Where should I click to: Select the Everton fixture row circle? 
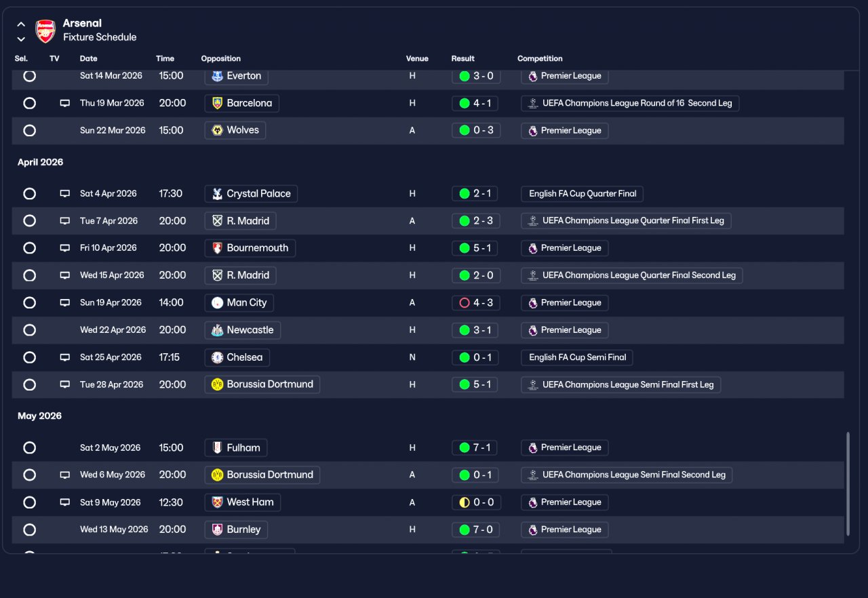[30, 76]
